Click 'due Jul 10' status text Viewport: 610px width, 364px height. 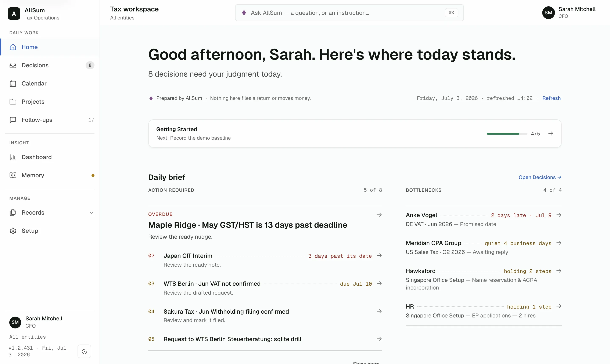pos(356,284)
